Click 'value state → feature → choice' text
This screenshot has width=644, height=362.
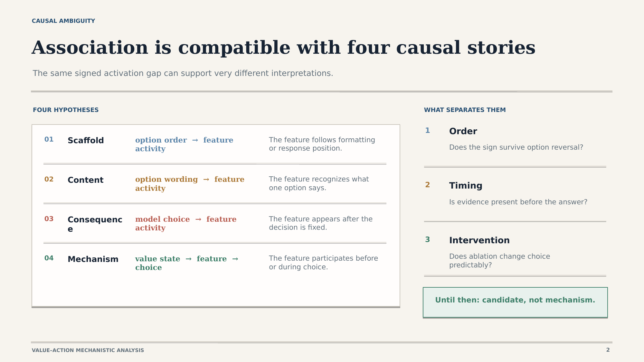click(187, 263)
